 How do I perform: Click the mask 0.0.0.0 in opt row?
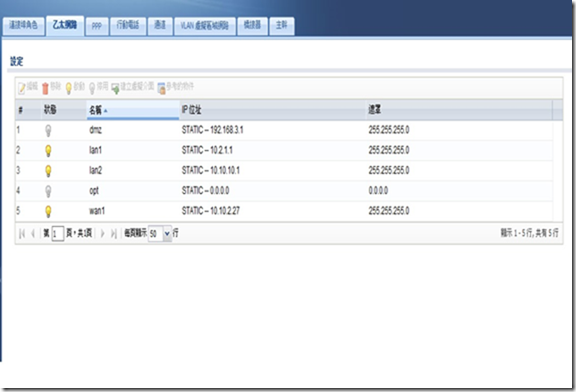378,191
